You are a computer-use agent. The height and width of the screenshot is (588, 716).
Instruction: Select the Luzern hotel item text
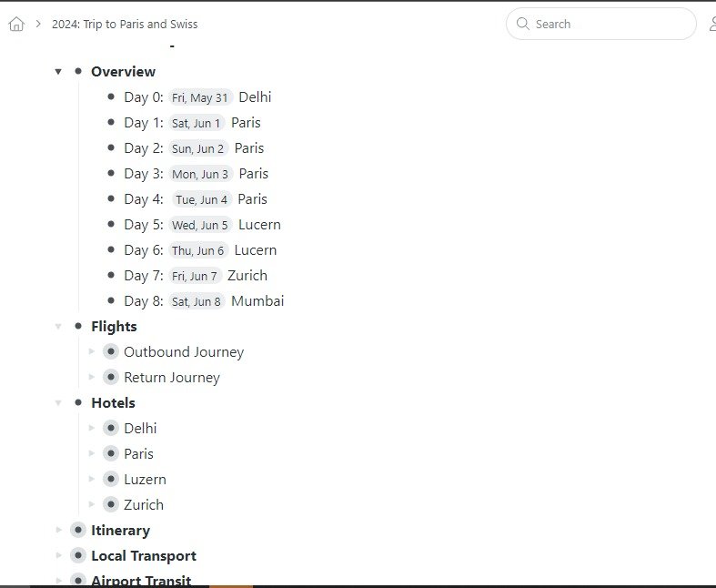click(145, 479)
